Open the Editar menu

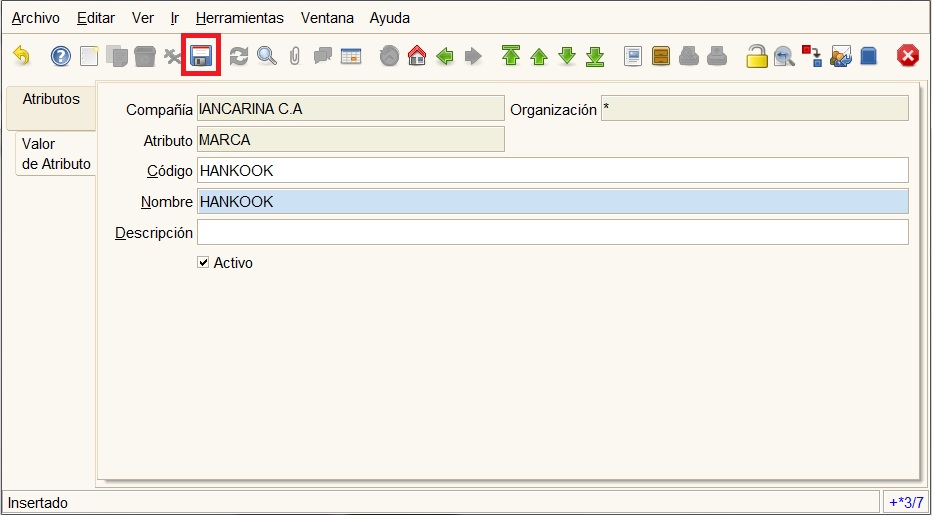[x=96, y=18]
